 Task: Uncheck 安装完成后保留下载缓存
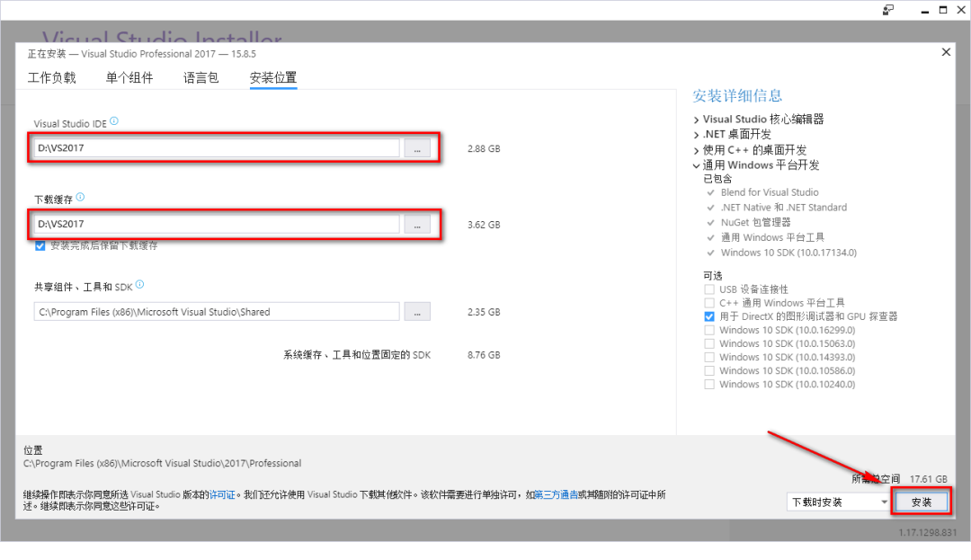(38, 244)
